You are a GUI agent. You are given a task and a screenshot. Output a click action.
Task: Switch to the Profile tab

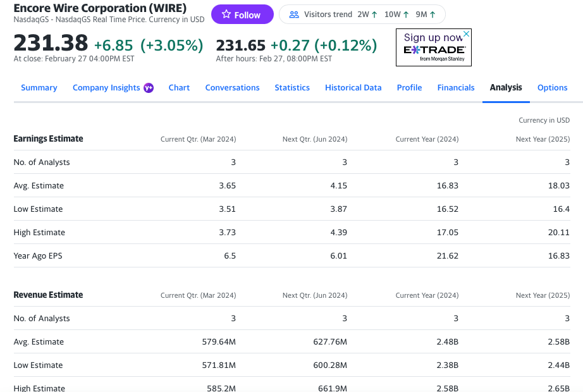pos(409,88)
